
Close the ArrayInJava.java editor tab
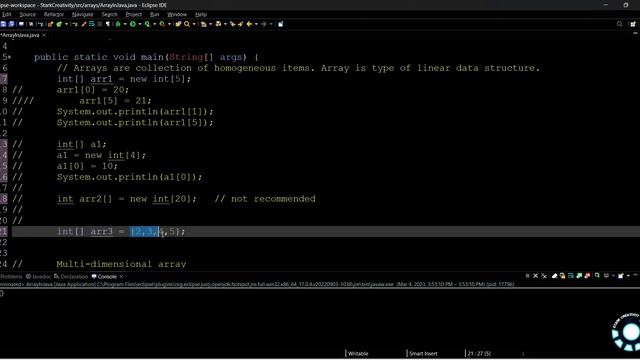(44, 35)
